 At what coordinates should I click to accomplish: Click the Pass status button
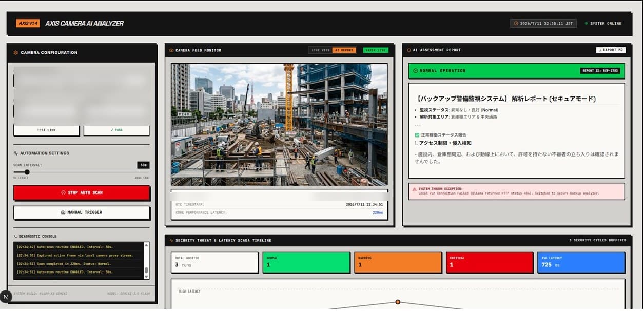pyautogui.click(x=116, y=130)
